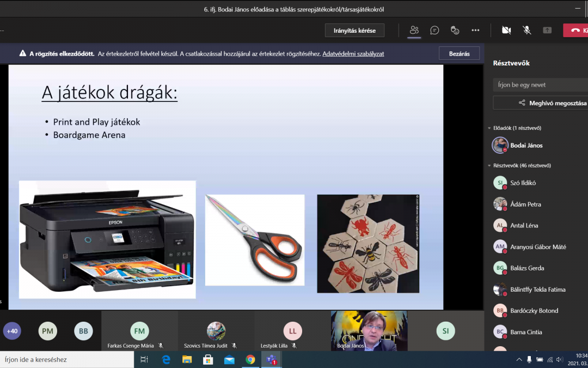Click Antal Léna AL avatar in list
The image size is (588, 368).
(x=500, y=225)
